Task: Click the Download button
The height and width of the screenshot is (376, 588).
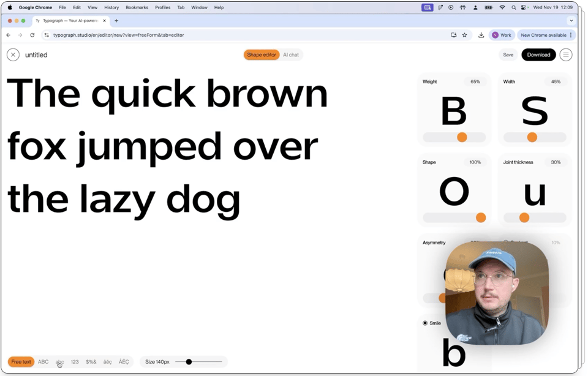Action: [538, 55]
